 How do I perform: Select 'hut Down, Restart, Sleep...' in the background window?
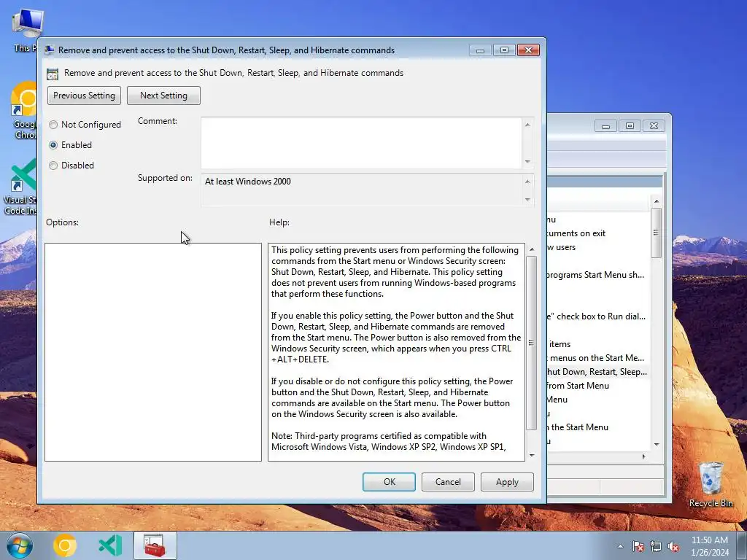(597, 372)
